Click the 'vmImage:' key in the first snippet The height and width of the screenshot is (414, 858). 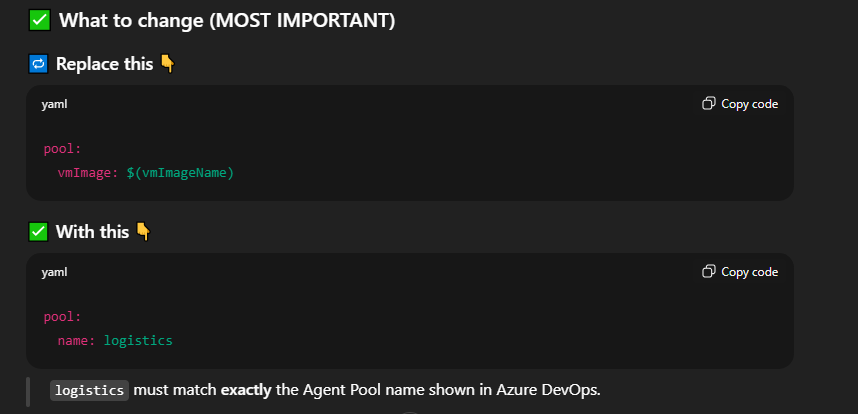[x=88, y=173]
